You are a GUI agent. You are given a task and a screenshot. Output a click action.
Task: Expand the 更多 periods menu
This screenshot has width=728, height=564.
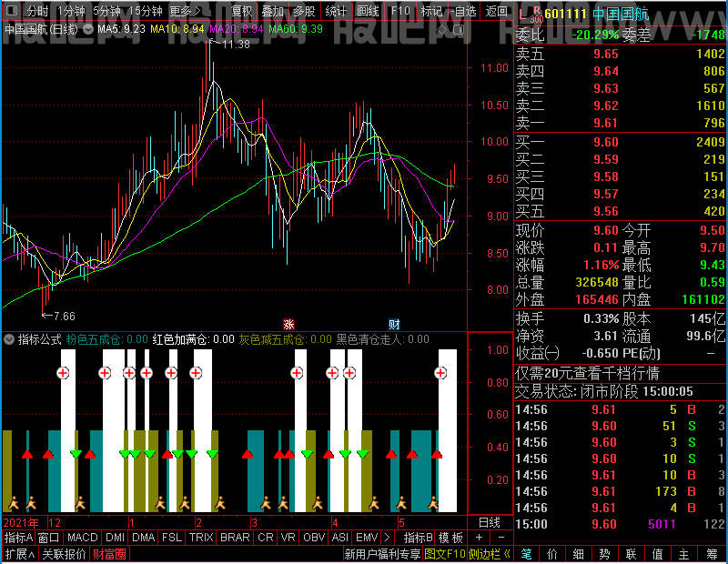coord(185,11)
